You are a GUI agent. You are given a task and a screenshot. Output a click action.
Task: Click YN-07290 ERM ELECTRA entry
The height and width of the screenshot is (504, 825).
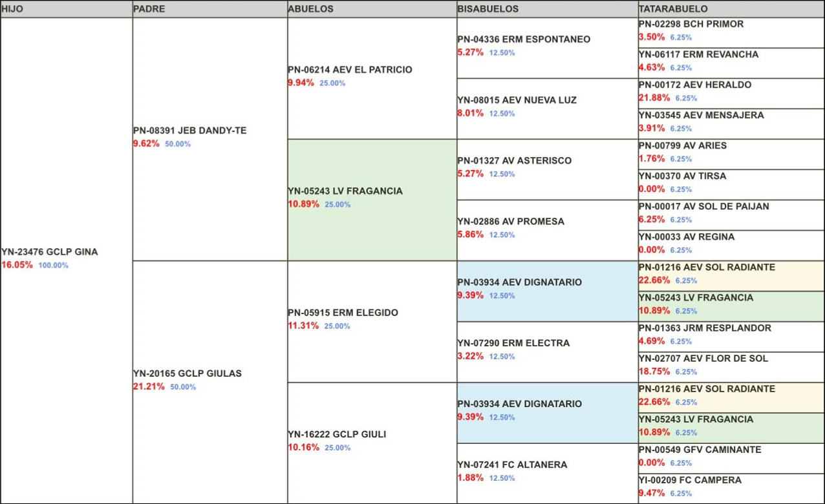click(547, 352)
